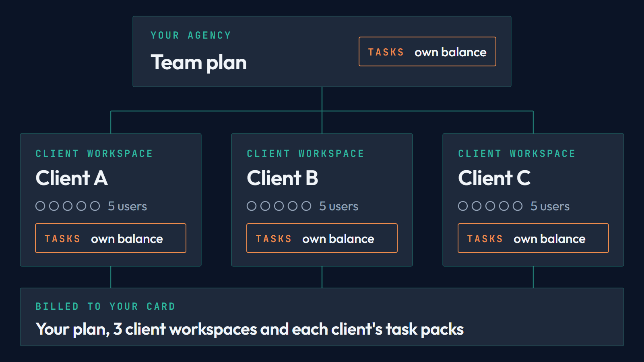Click Client B's 5 users text
The image size is (644, 362).
tap(339, 206)
